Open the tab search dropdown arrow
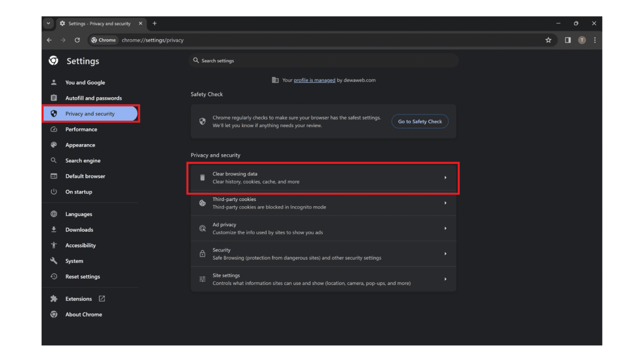644x362 pixels. click(x=48, y=23)
